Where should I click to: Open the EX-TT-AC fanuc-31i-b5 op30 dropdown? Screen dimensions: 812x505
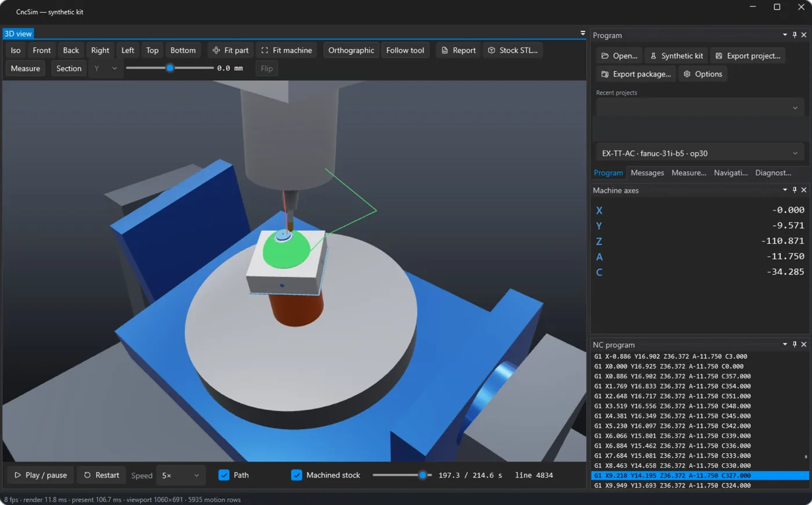click(x=699, y=153)
